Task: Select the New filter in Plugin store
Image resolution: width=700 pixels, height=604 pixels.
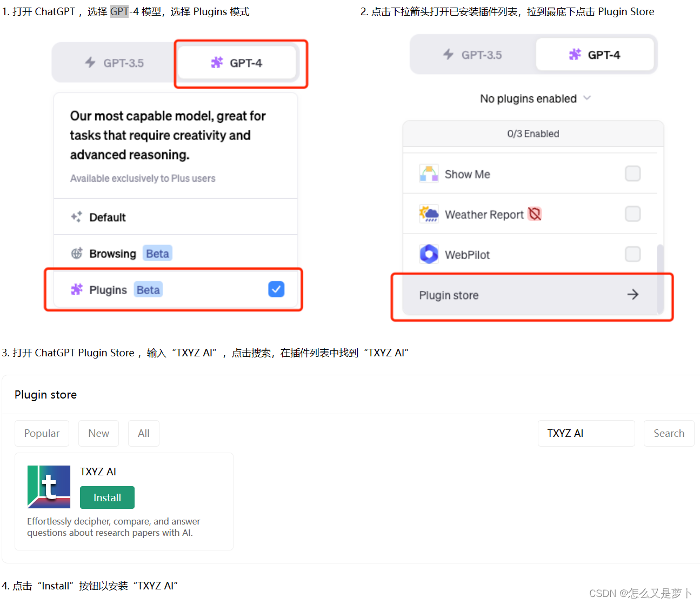Action: point(98,433)
